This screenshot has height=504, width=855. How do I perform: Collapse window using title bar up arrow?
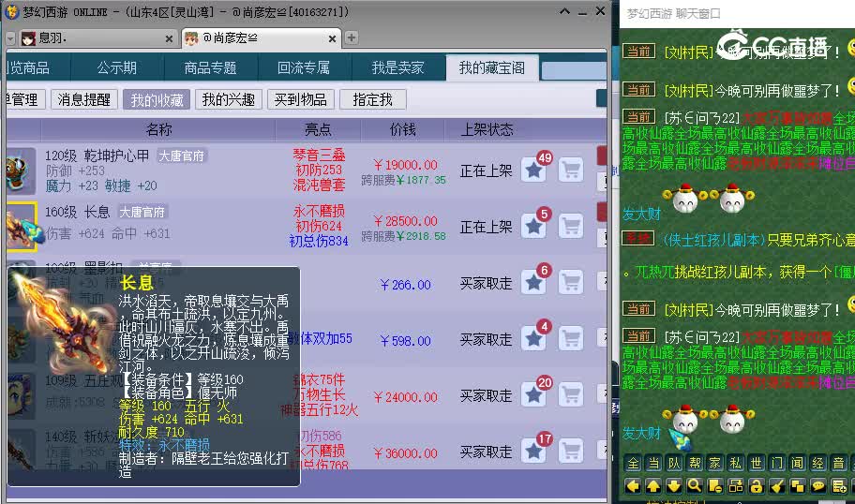point(565,11)
